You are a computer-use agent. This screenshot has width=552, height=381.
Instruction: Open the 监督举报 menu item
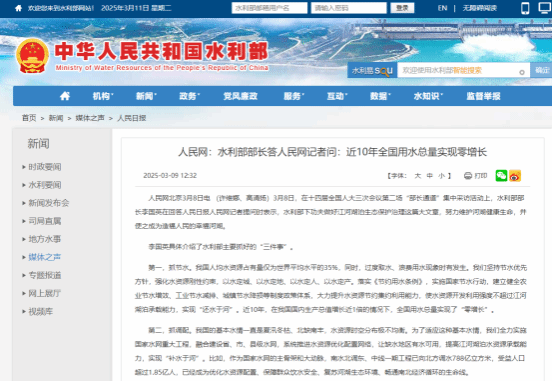click(483, 96)
